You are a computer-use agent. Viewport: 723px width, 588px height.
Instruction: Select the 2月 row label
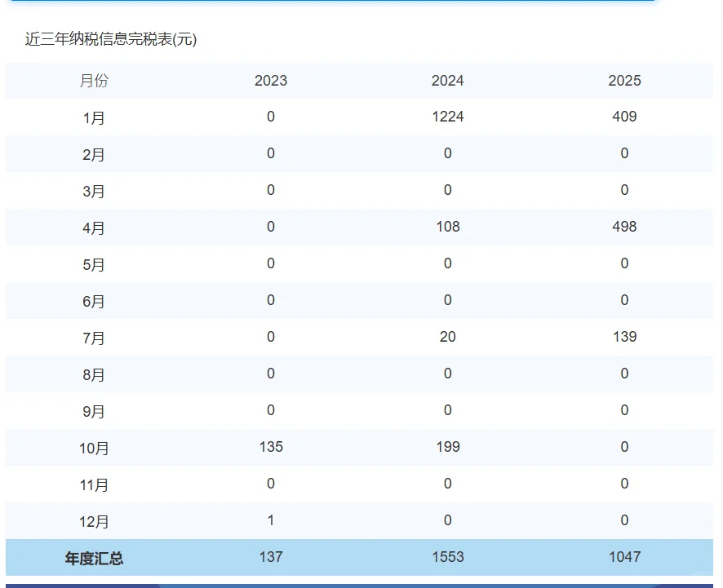[x=93, y=153]
